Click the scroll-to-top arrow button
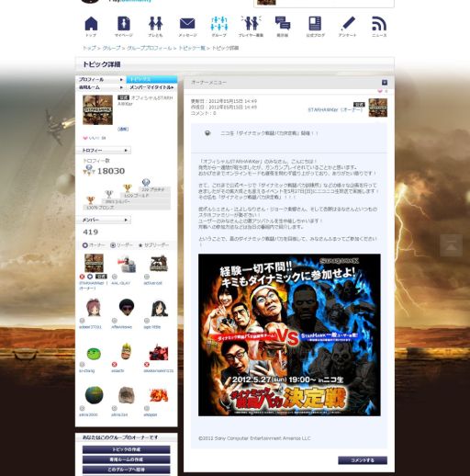Screen dimensions: 470x476 coord(451,245)
